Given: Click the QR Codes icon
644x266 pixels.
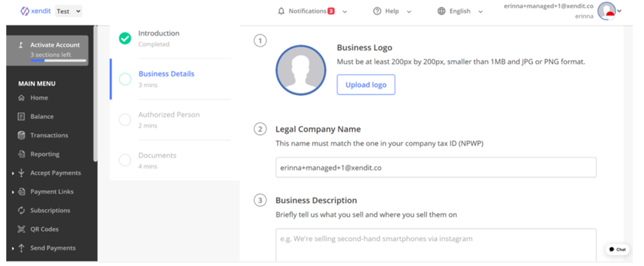Looking at the screenshot, I should point(21,229).
